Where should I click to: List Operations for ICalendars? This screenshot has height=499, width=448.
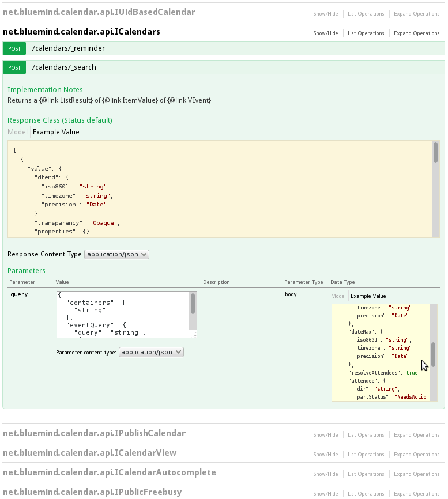coord(366,33)
